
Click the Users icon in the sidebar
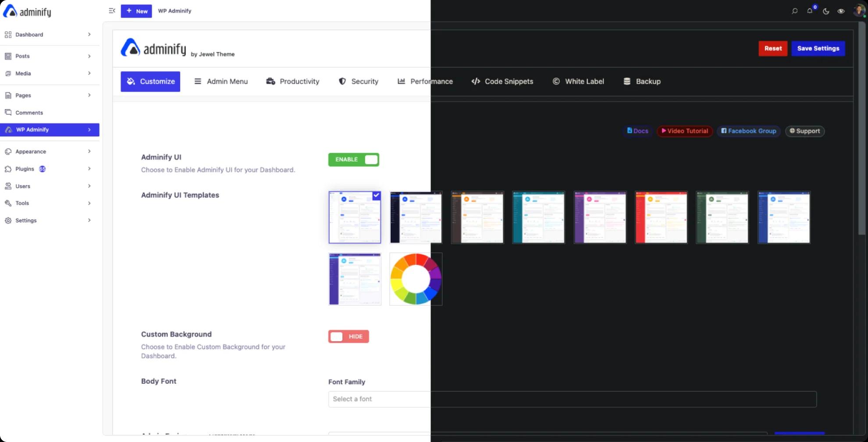[8, 186]
